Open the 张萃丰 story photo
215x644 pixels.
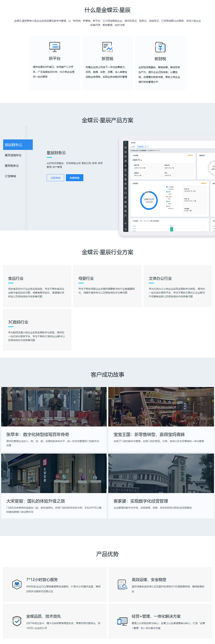click(x=54, y=406)
